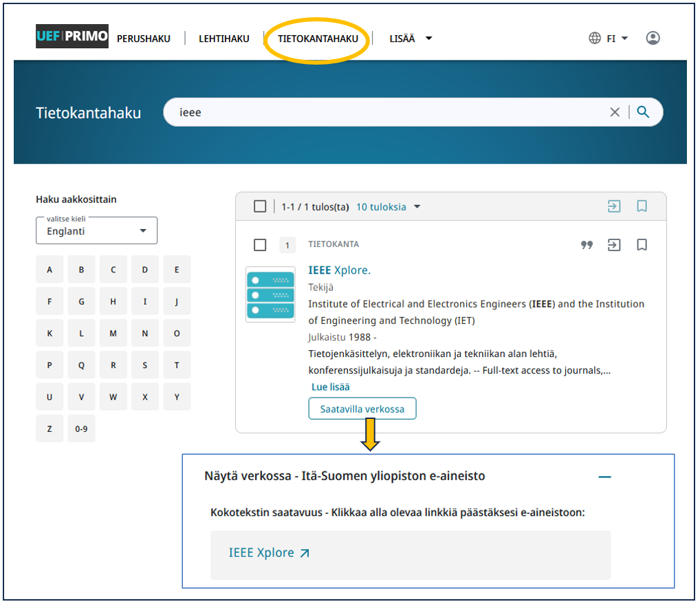Browse databases starting with F
This screenshot has height=604, width=700.
tap(50, 301)
